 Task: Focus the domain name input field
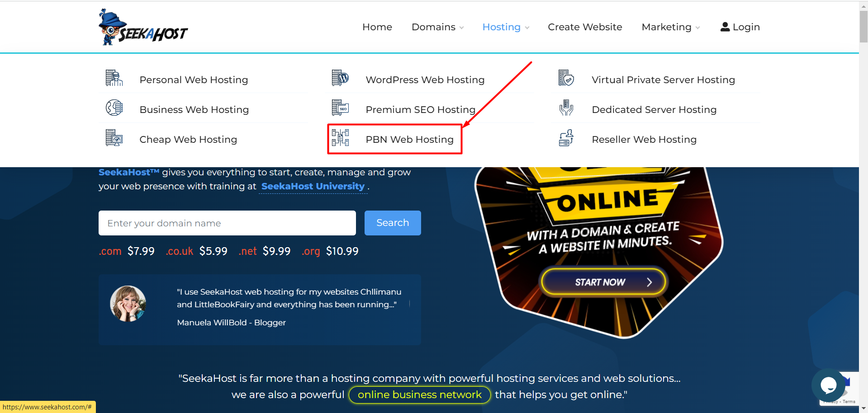(227, 223)
